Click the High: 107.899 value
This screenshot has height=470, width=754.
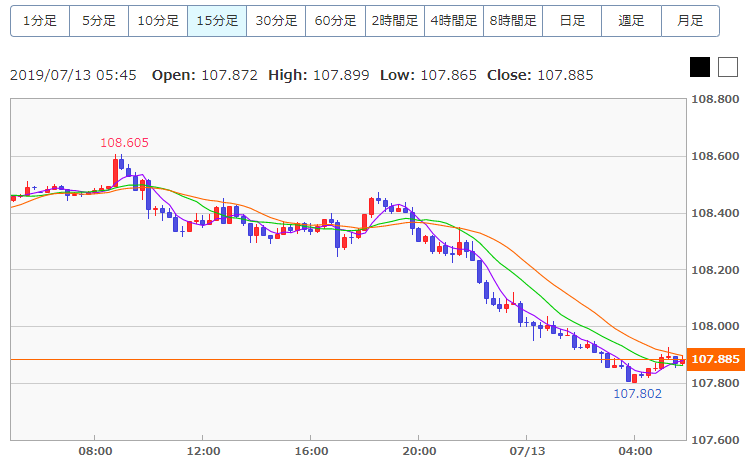[x=319, y=76]
